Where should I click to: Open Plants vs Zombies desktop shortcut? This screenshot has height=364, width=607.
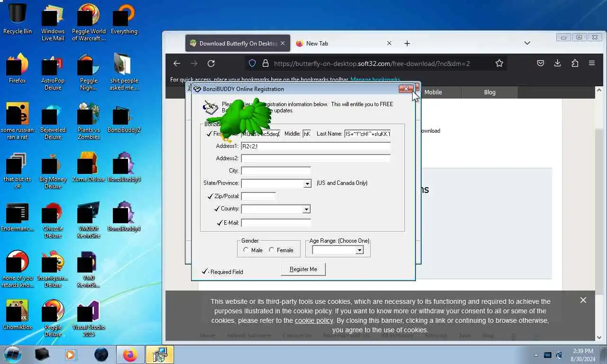click(x=89, y=121)
